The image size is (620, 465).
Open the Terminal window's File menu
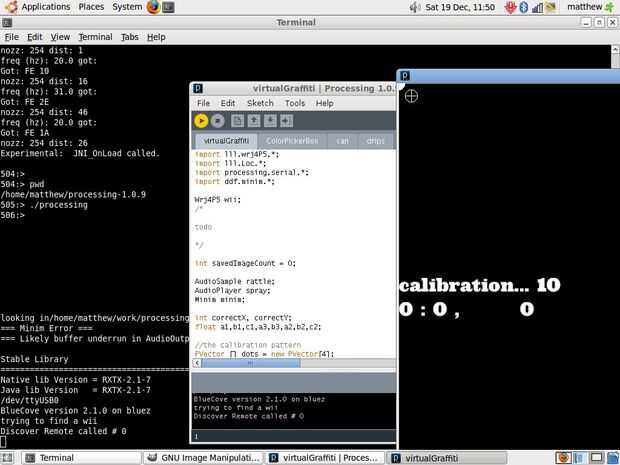11,37
